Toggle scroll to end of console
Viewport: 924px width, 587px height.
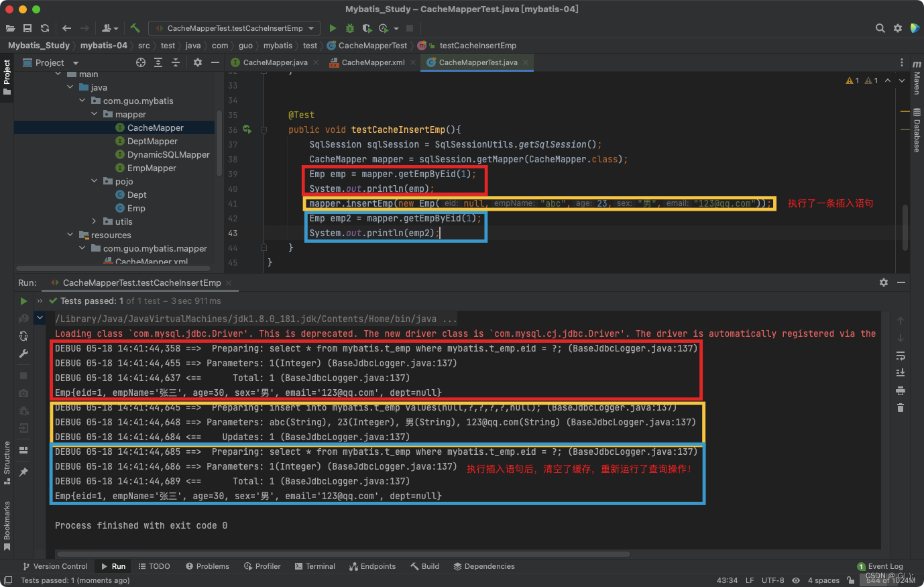click(901, 372)
